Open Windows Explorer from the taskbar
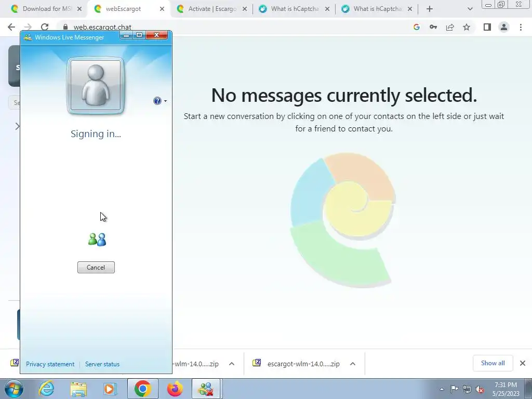This screenshot has width=532, height=399. (78, 389)
